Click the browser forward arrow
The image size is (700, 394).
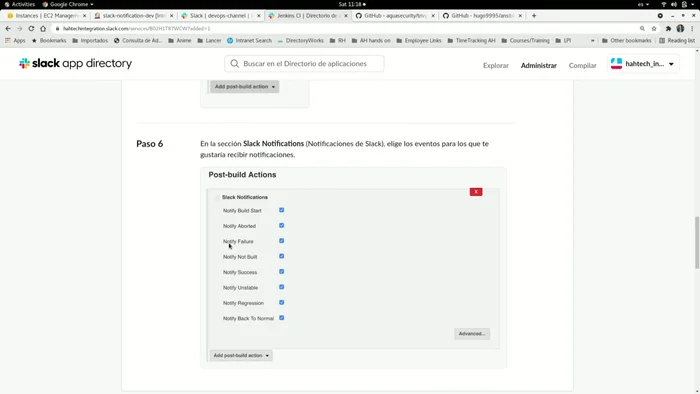click(x=19, y=28)
